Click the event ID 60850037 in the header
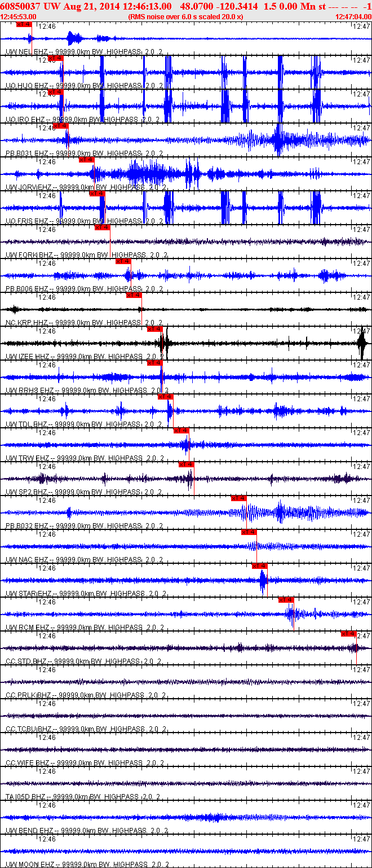Screen dimensions: 372x868 point(19,6)
